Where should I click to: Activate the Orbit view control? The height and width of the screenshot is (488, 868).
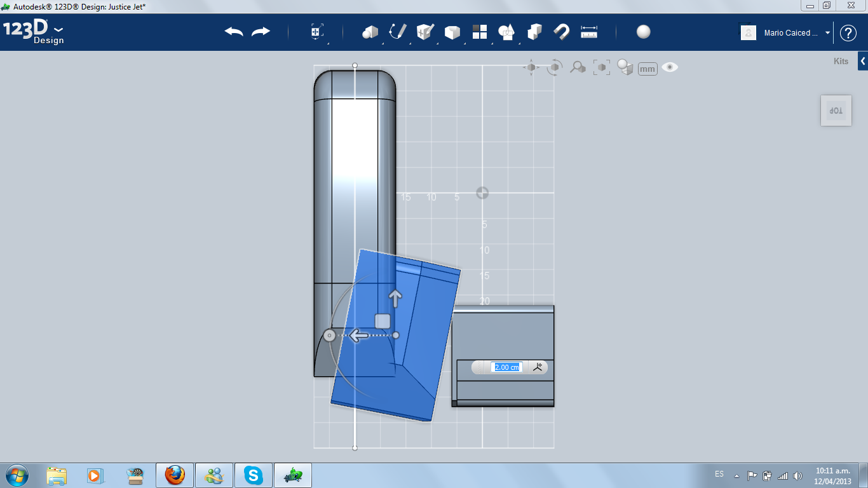(x=555, y=67)
